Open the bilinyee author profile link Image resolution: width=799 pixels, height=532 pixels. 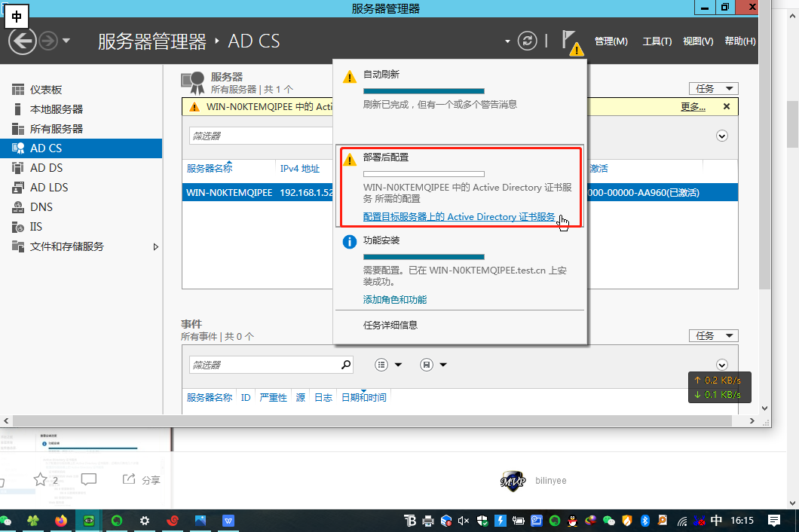click(551, 481)
